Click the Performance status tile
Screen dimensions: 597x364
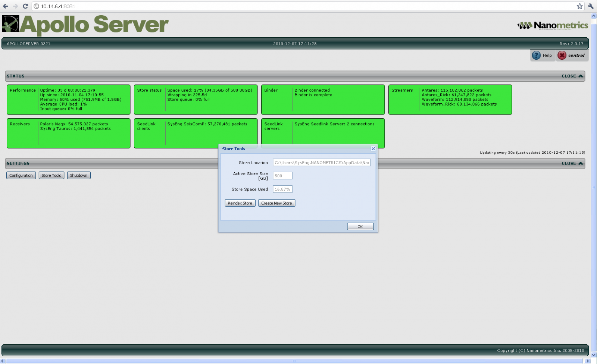point(68,100)
